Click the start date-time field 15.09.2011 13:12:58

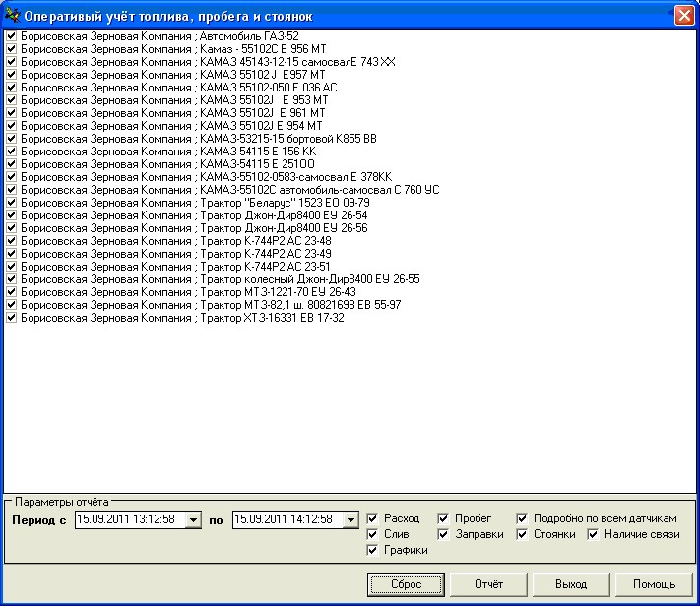(x=128, y=519)
